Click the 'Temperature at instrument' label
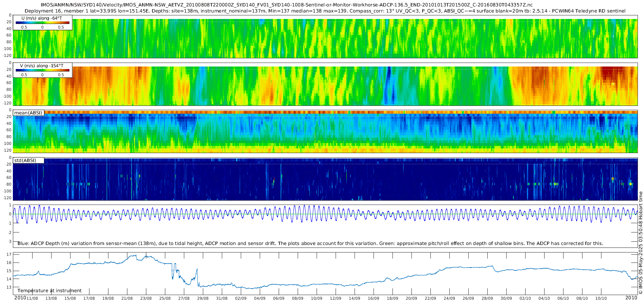644x304 pixels. point(49,291)
